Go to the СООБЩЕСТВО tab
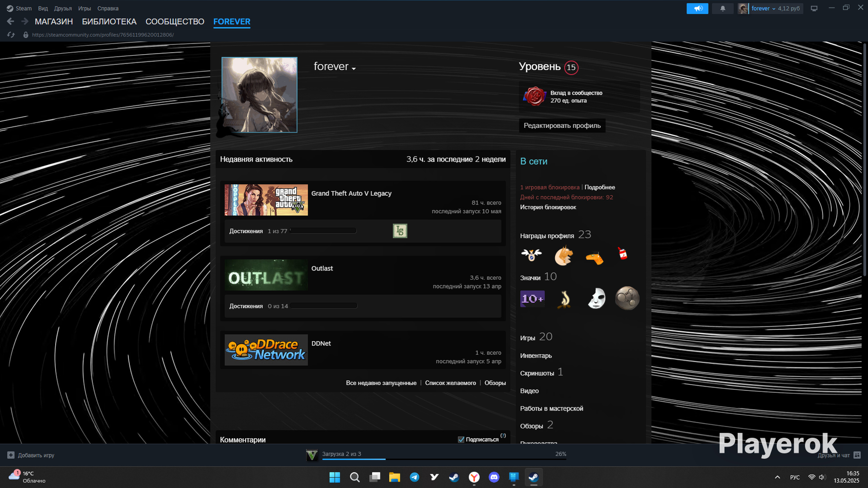Viewport: 868px width, 488px height. coord(175,21)
